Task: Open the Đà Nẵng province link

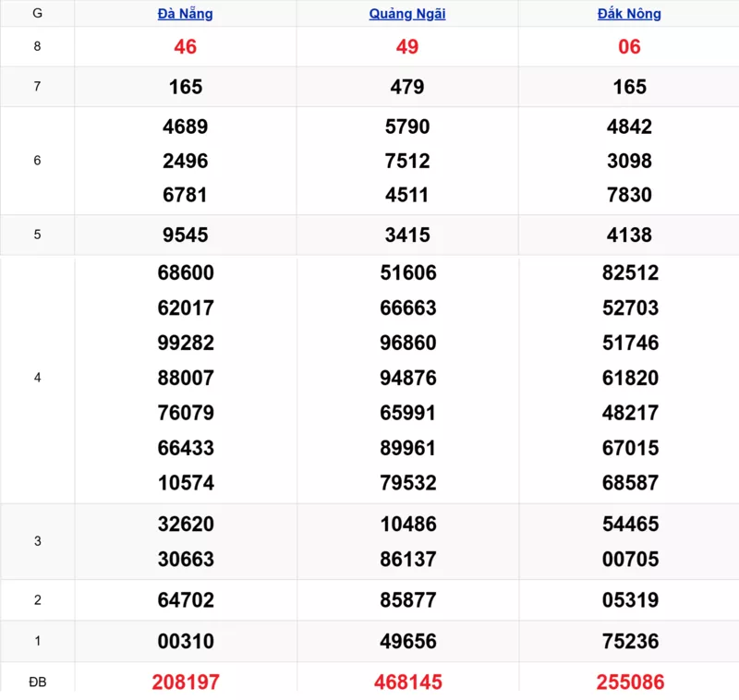Action: [x=185, y=14]
